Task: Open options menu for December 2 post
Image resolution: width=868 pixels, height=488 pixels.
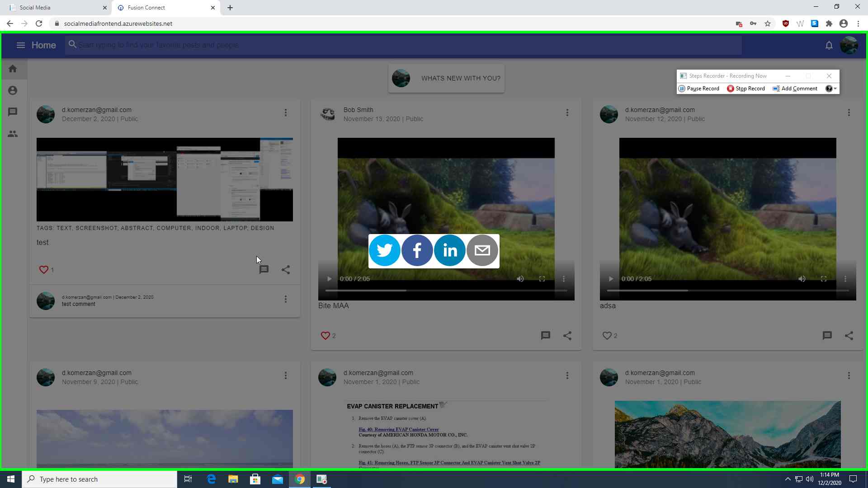Action: click(x=286, y=113)
